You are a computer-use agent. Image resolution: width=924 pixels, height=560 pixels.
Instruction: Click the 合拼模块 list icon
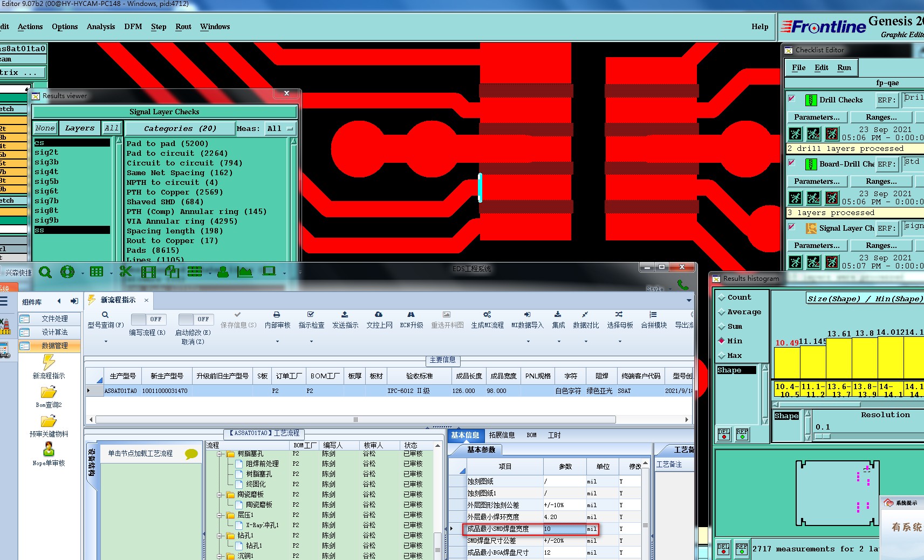tap(653, 314)
